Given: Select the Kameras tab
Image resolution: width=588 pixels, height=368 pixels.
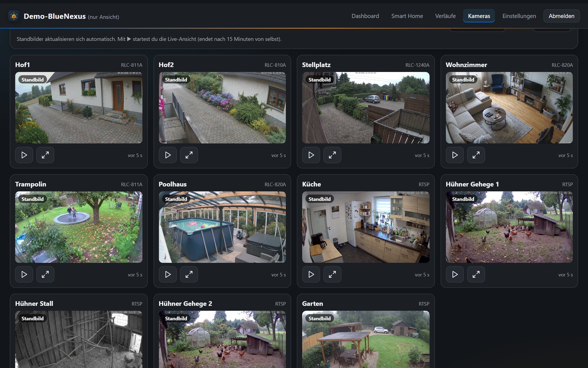Looking at the screenshot, I should tap(479, 16).
